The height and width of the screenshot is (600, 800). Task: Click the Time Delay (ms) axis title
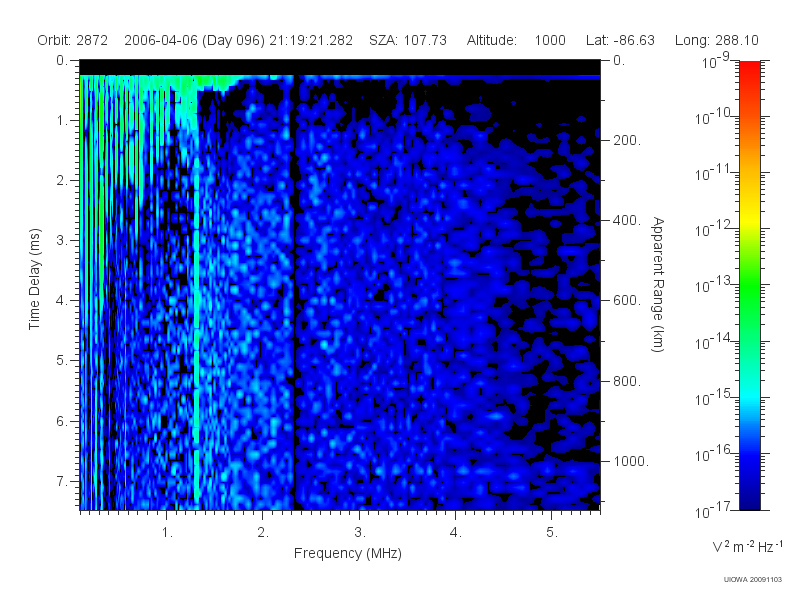click(34, 279)
